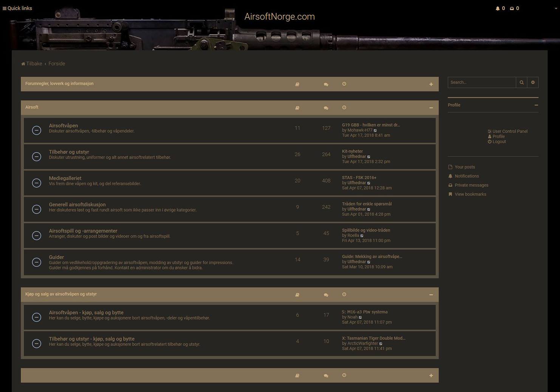Open the Mediegalleriet forum

click(x=65, y=178)
